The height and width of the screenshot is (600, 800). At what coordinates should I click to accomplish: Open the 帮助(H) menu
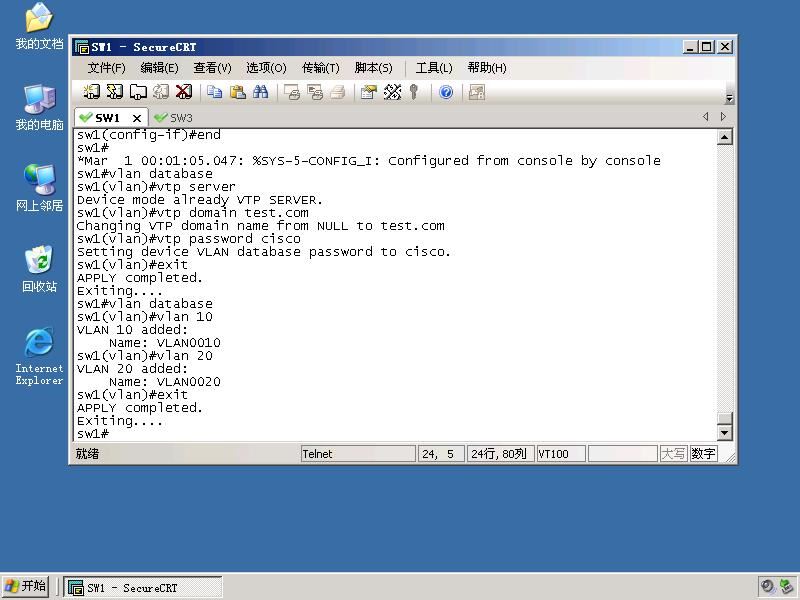click(487, 68)
